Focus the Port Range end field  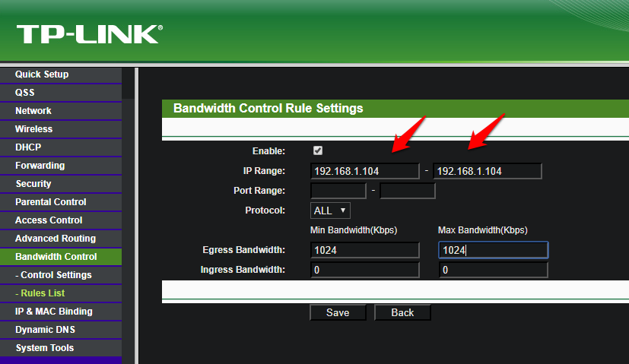tap(408, 191)
